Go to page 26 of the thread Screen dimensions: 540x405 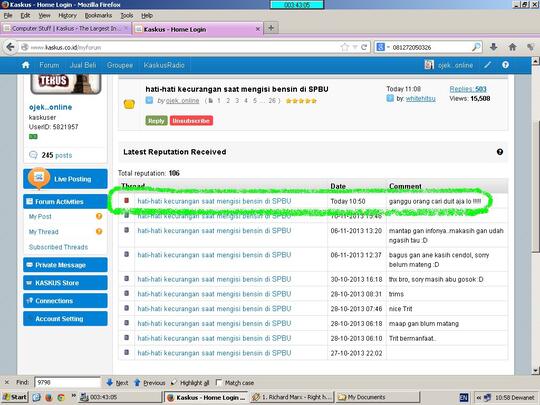click(272, 101)
